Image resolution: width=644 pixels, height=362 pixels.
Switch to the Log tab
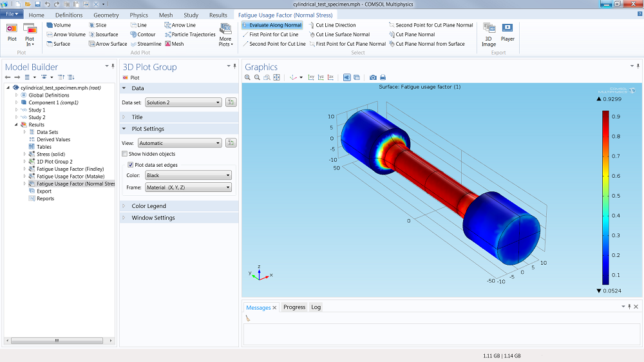tap(316, 307)
